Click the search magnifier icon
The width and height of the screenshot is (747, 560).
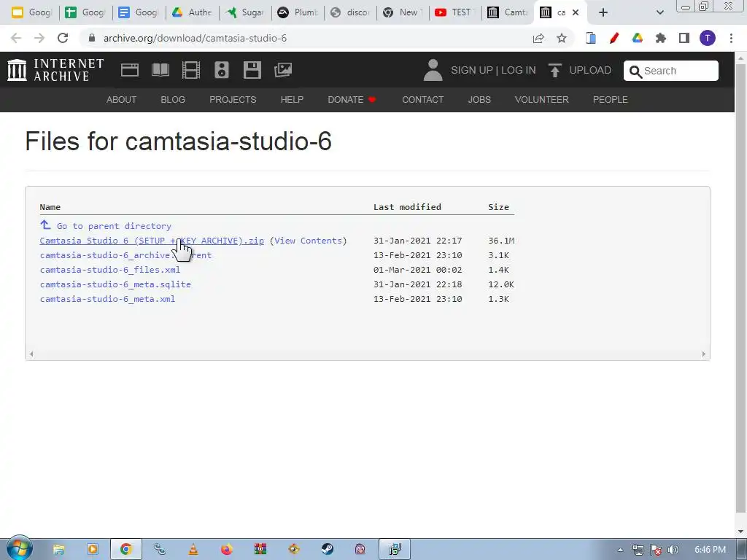pos(635,71)
